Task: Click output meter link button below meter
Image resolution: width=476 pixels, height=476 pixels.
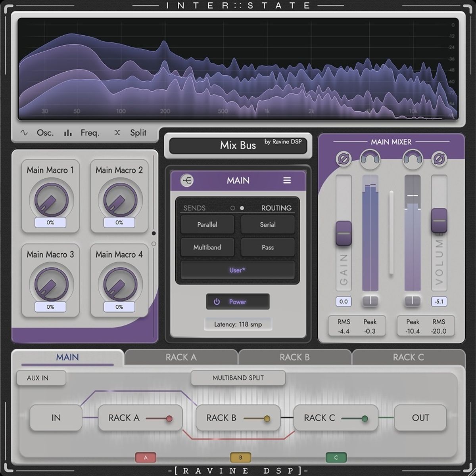Action: click(x=413, y=301)
